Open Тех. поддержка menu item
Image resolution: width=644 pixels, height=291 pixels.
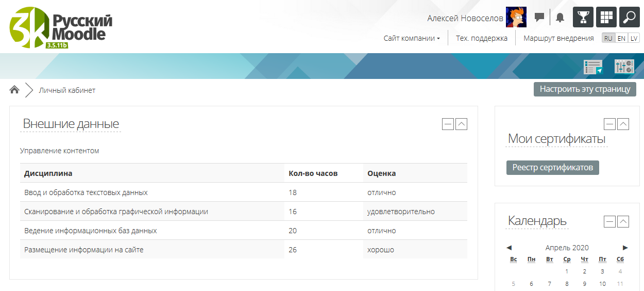[x=482, y=38]
